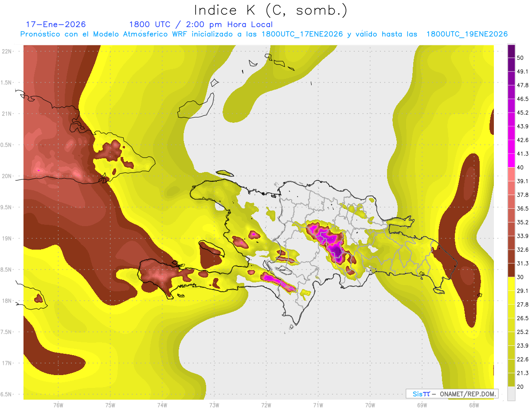Image resolution: width=532 pixels, height=411 pixels.
Task: Click the colorbar value "43.9"
Action: point(523,126)
